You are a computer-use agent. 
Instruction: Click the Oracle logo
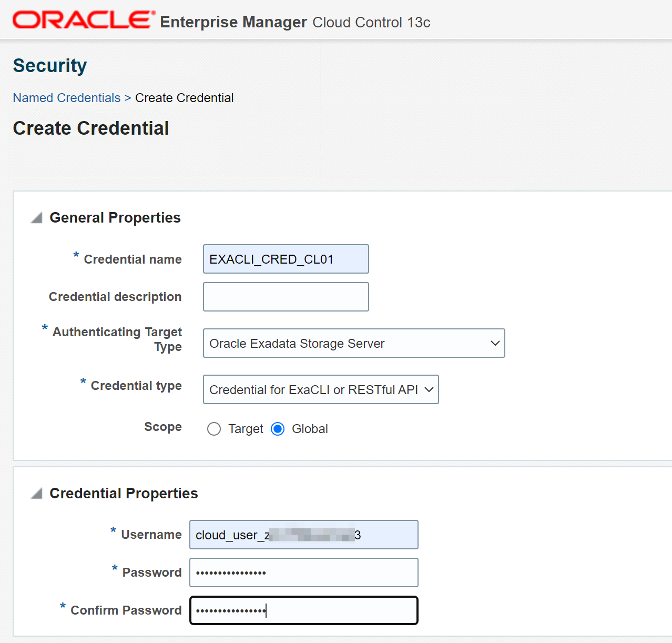[x=83, y=20]
